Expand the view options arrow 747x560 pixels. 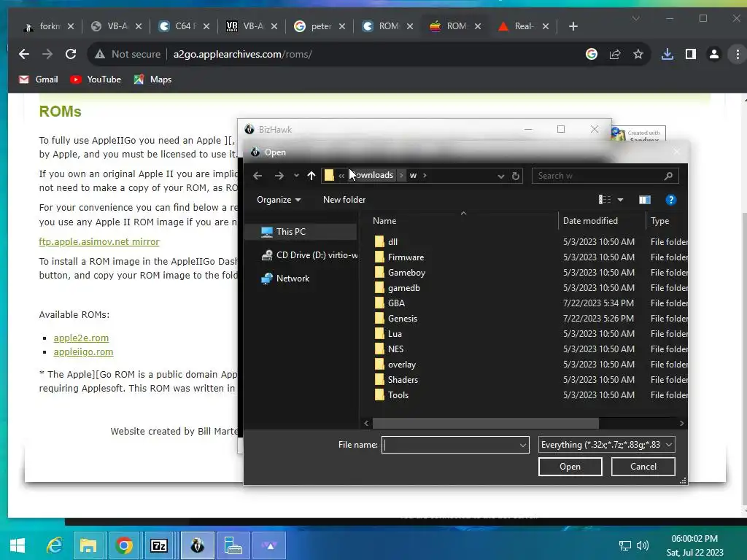[x=620, y=200]
